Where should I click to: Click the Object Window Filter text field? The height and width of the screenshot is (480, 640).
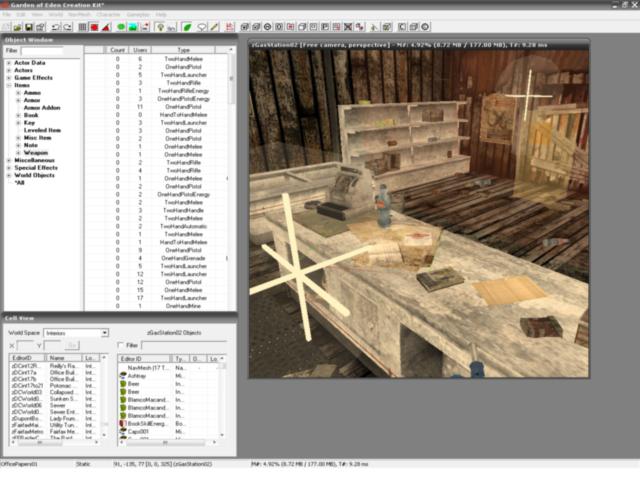pyautogui.click(x=42, y=51)
